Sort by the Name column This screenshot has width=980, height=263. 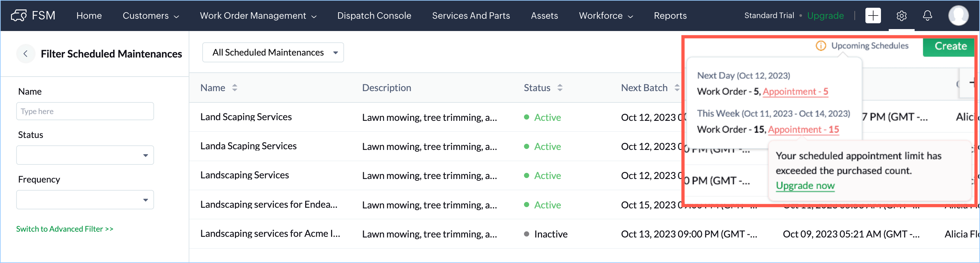tap(235, 88)
